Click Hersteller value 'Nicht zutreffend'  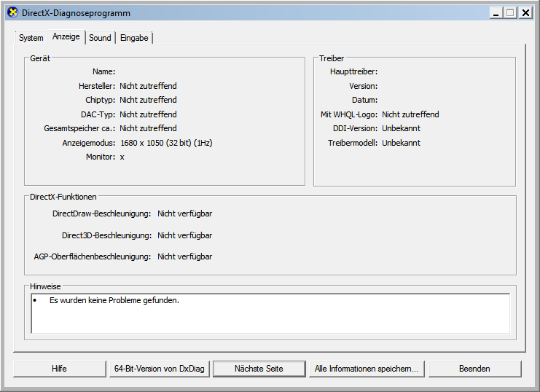point(148,86)
